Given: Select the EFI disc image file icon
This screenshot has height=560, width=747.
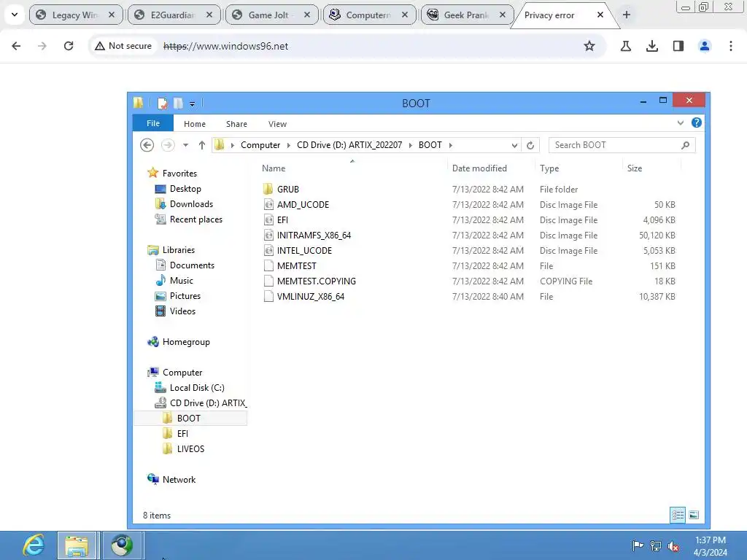Looking at the screenshot, I should point(268,219).
